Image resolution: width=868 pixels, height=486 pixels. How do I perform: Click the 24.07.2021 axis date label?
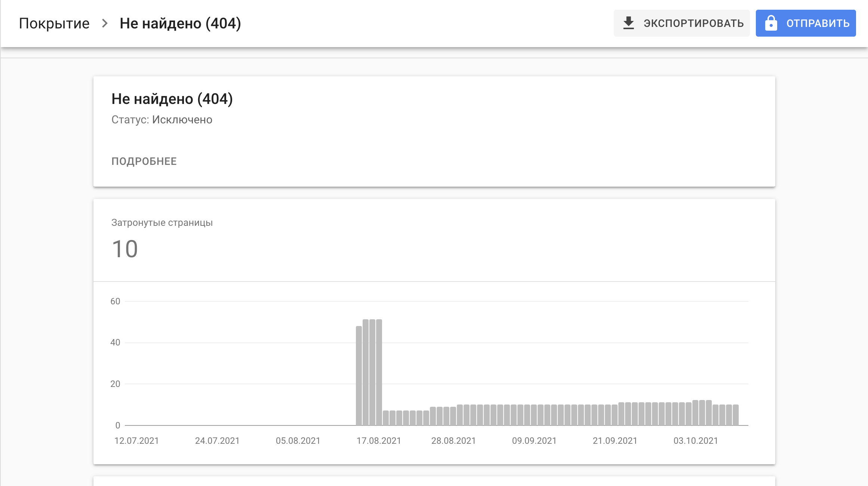[217, 441]
